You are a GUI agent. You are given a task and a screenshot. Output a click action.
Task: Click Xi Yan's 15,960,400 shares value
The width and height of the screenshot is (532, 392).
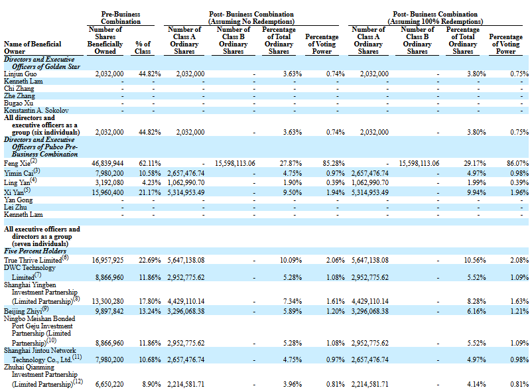click(x=107, y=192)
